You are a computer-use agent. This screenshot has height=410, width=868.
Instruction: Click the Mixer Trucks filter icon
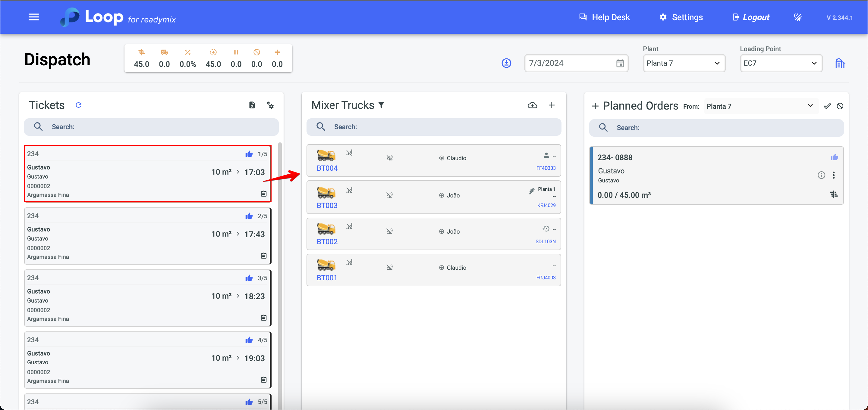[x=381, y=105]
